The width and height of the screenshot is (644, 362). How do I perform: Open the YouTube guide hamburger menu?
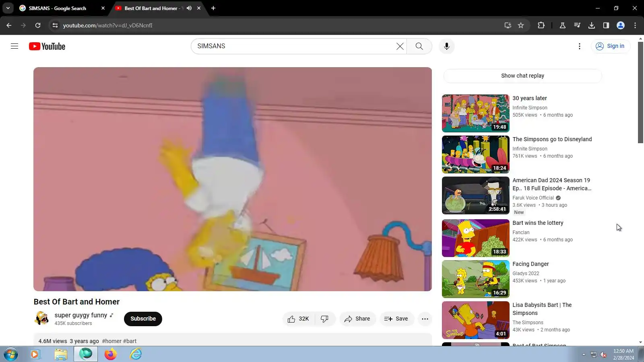14,46
